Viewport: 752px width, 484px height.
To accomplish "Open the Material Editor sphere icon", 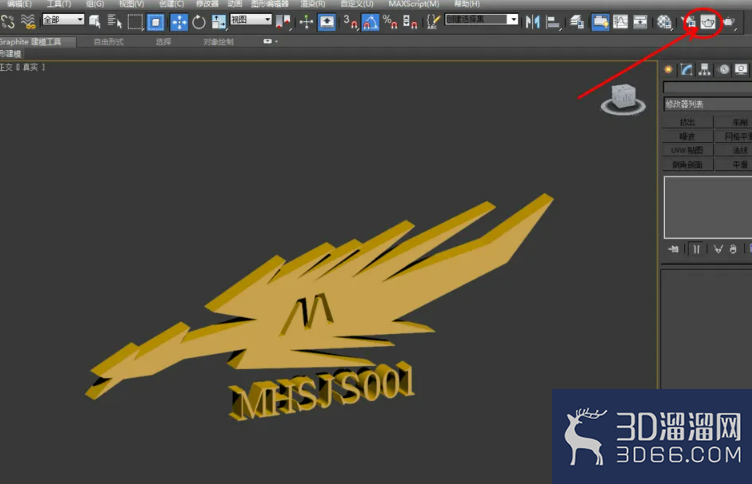I will point(664,22).
